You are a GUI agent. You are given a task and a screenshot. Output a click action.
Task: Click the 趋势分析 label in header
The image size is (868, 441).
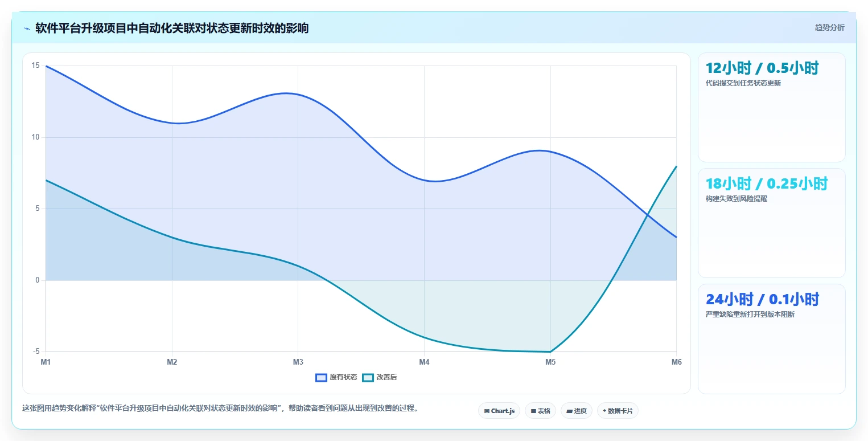pyautogui.click(x=829, y=27)
